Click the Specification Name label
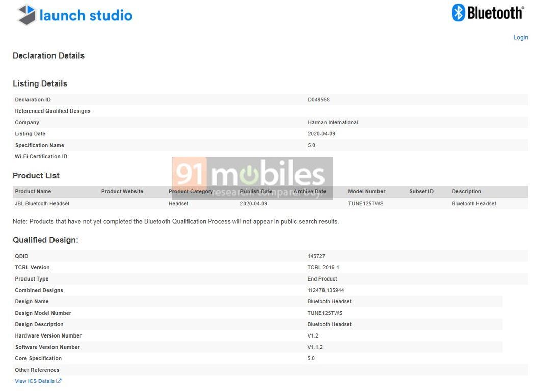Image resolution: width=540 pixels, height=392 pixels. click(x=40, y=145)
